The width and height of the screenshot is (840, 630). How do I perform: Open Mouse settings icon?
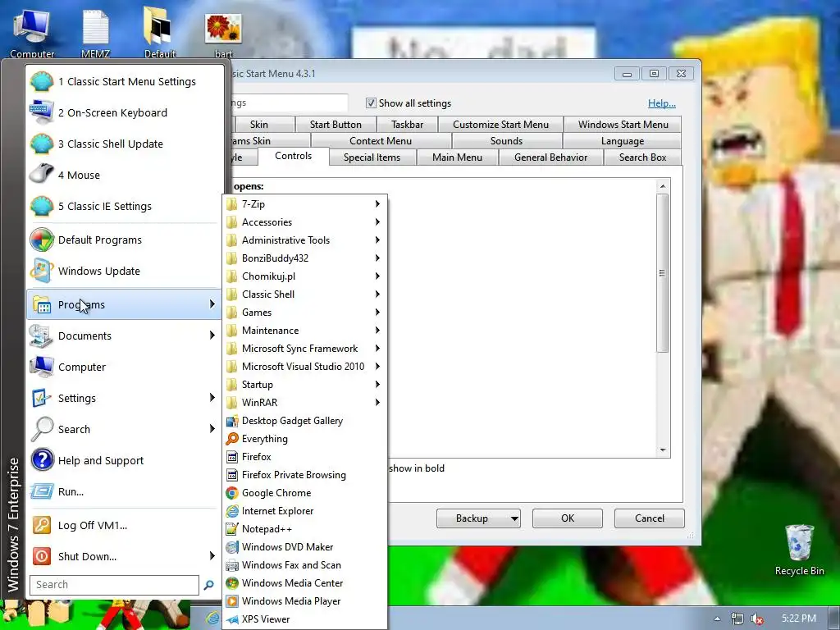tap(42, 175)
